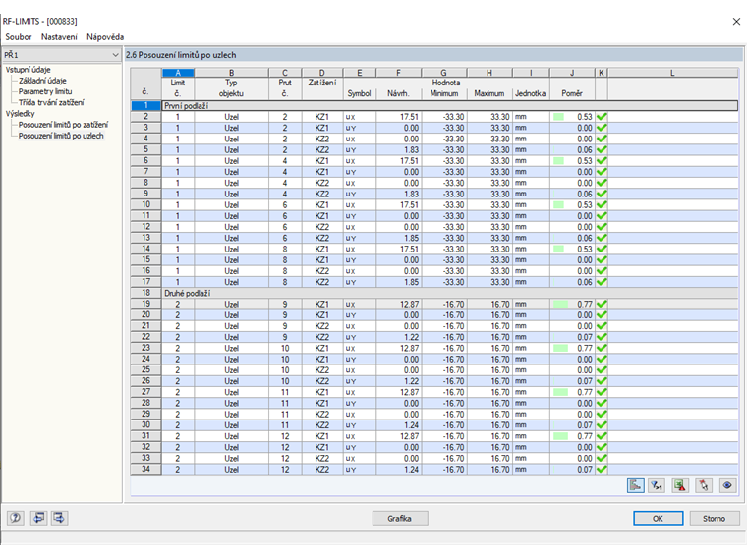Viewport: 747px width, 560px height.
Task: Select the Výsledky tree node
Action: [x=20, y=113]
